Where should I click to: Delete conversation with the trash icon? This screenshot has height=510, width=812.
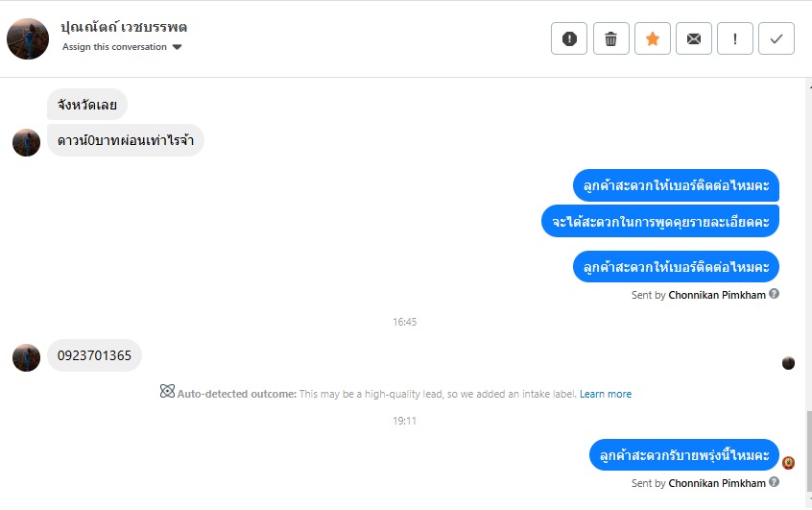tap(610, 38)
